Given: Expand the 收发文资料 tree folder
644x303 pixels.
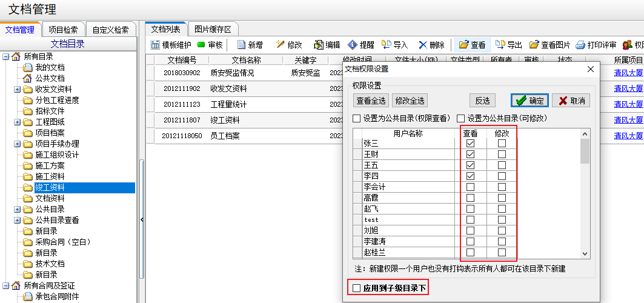Looking at the screenshot, I should pyautogui.click(x=17, y=90).
